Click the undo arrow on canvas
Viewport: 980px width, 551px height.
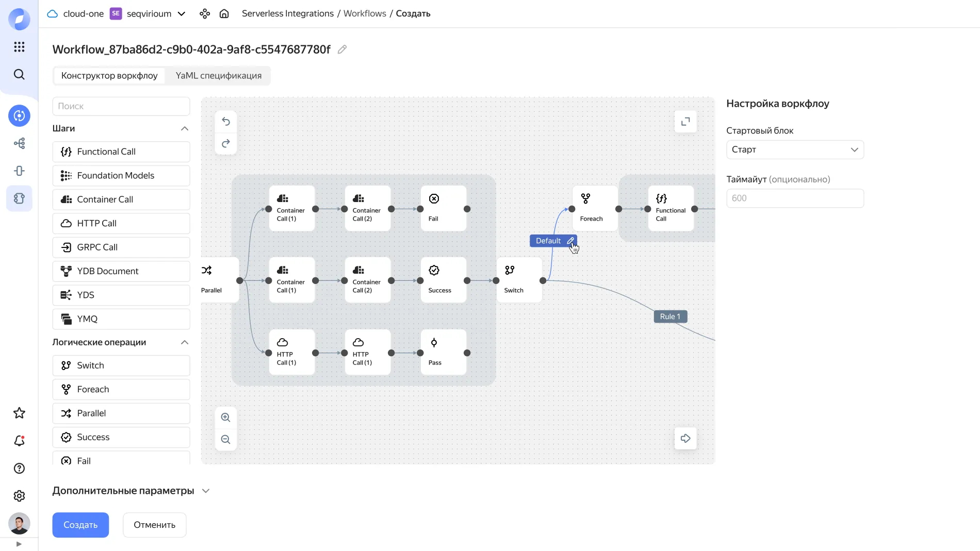coord(226,122)
